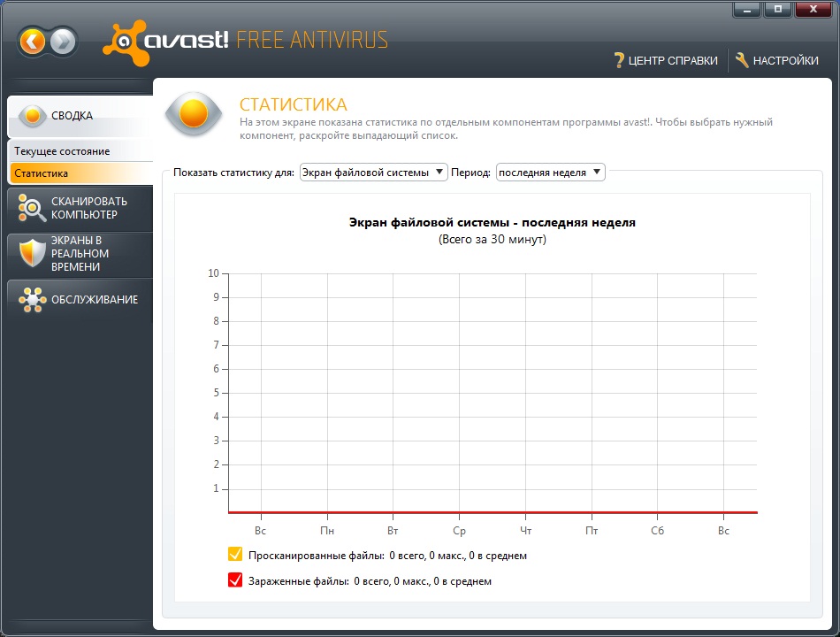Open the последняя неделя period dropdown
840x637 pixels.
[x=550, y=173]
